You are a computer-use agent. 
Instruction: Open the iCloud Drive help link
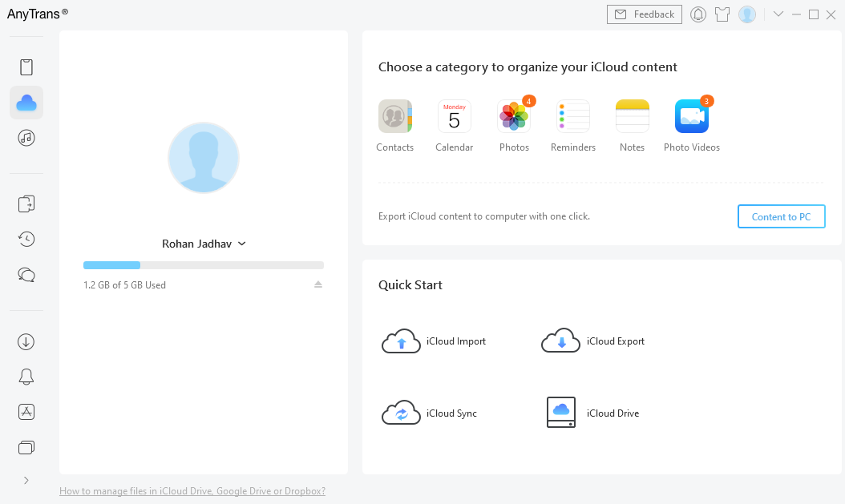[192, 491]
